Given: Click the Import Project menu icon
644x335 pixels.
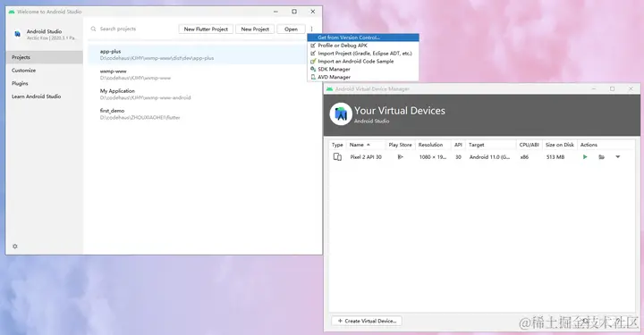Looking at the screenshot, I should [313, 54].
